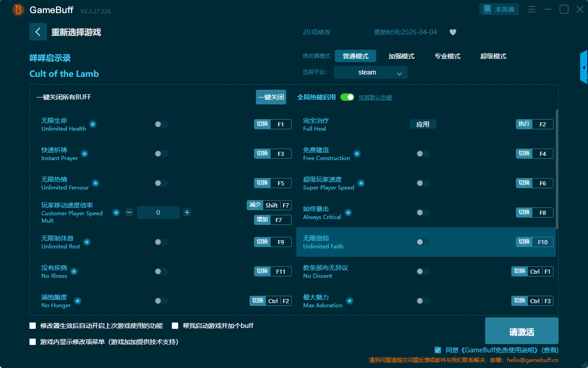Enable the in-game trainer menu checkbox
The image size is (588, 368).
(x=33, y=342)
